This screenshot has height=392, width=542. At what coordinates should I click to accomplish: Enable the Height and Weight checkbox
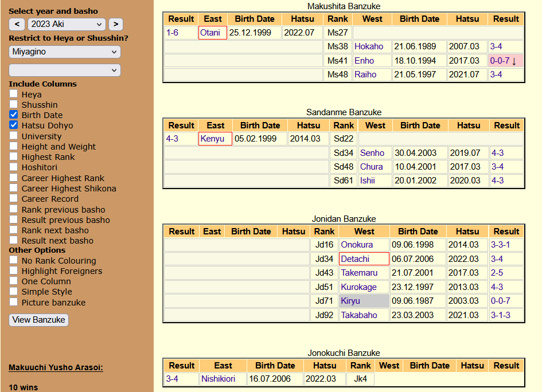click(x=14, y=146)
